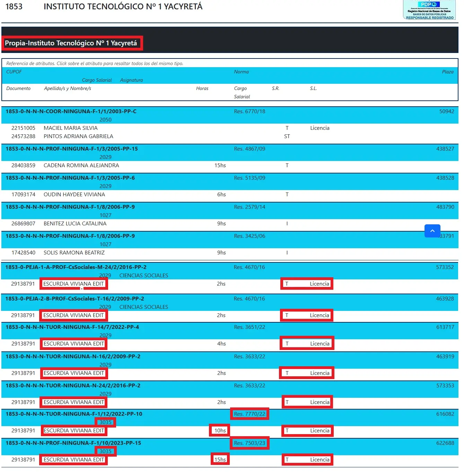This screenshot has width=464, height=476.
Task: Click plaza number 438527
Action: (x=445, y=149)
